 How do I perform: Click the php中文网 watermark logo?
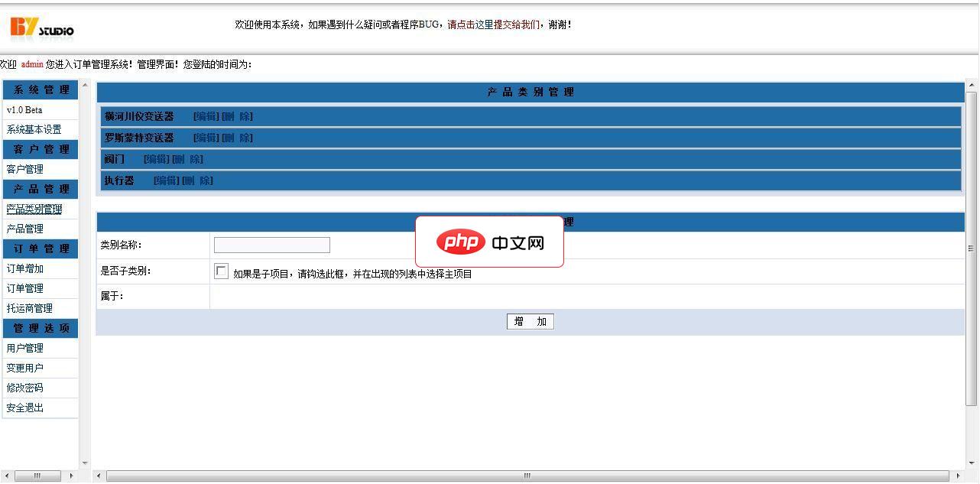coord(489,242)
